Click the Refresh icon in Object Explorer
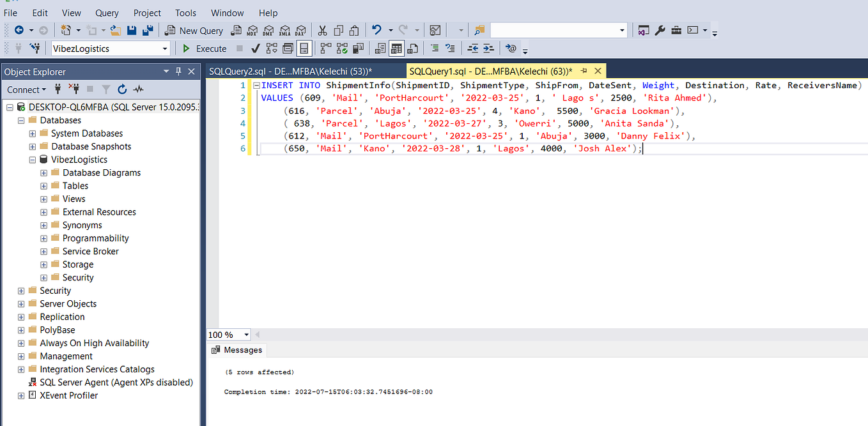Image resolution: width=868 pixels, height=426 pixels. 122,89
